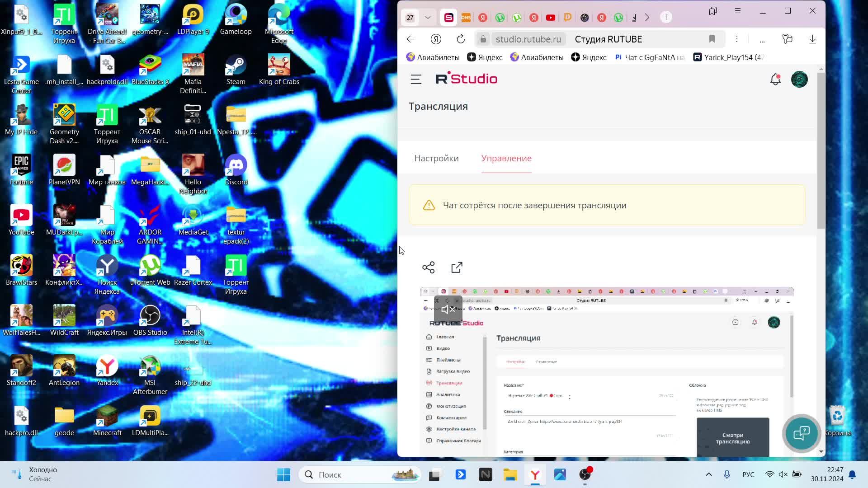Viewport: 868px width, 488px height.
Task: Switch to the Настройки tab
Action: [x=436, y=159]
